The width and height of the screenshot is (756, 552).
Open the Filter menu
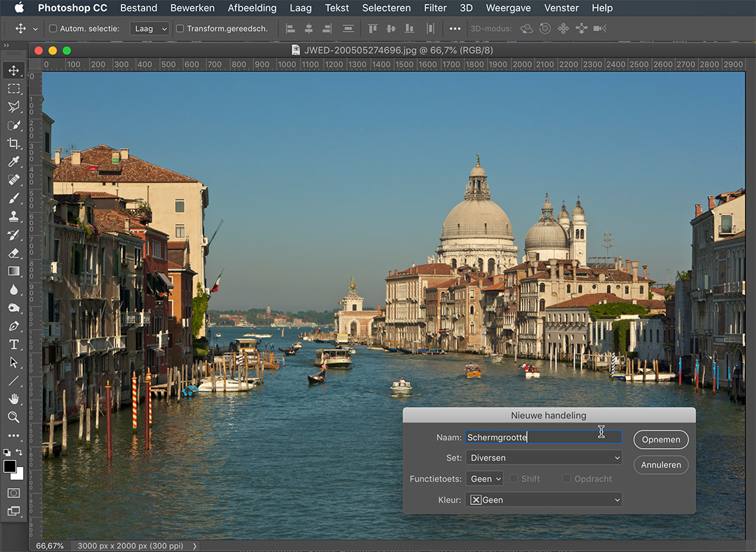pos(435,8)
